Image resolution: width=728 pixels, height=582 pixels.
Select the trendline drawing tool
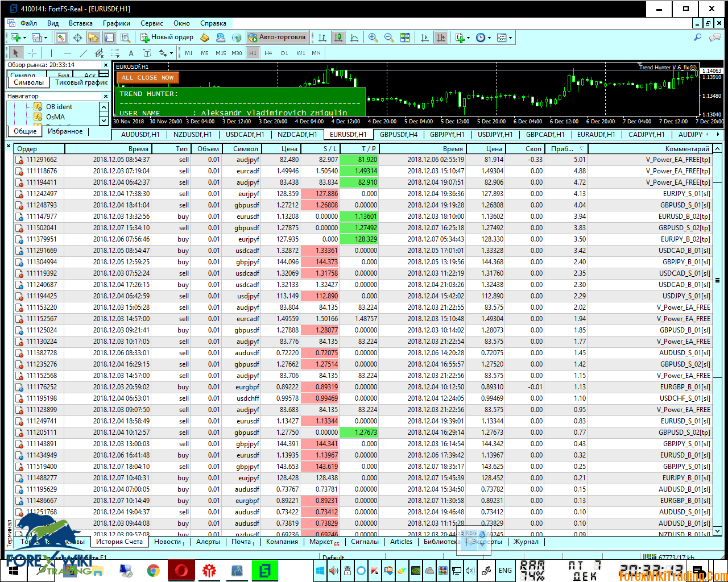[x=83, y=53]
